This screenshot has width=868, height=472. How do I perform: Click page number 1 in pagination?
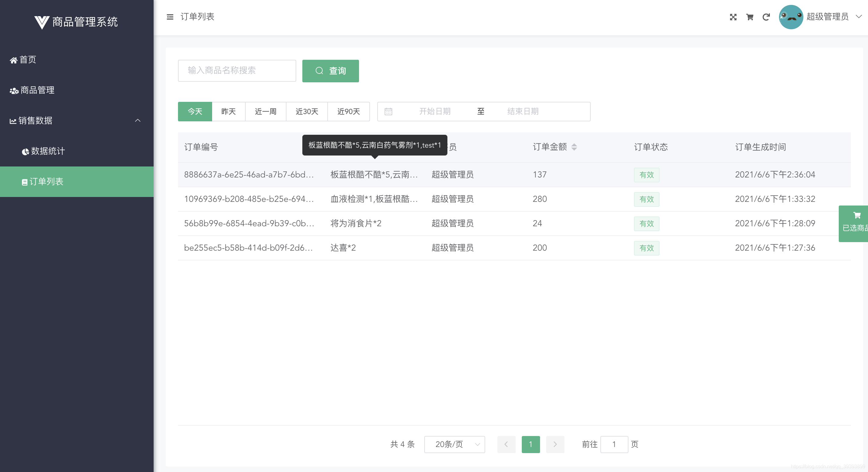(x=530, y=444)
